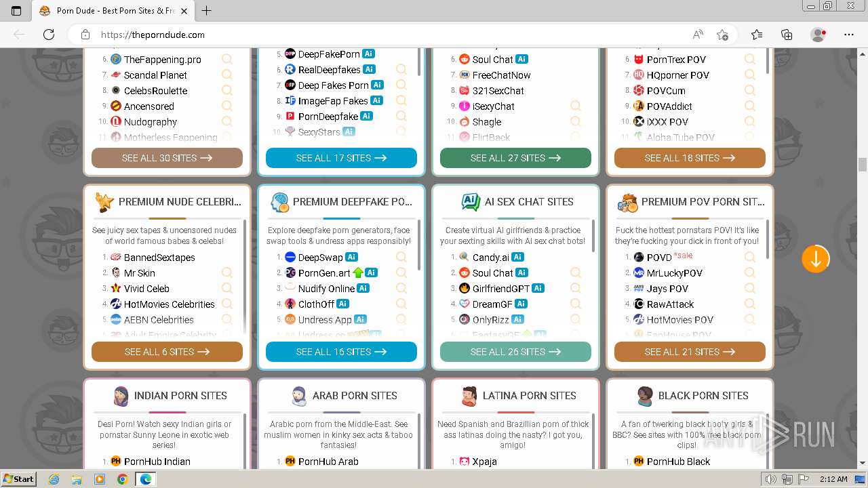Open File Explorer from the taskbar

coord(77,479)
